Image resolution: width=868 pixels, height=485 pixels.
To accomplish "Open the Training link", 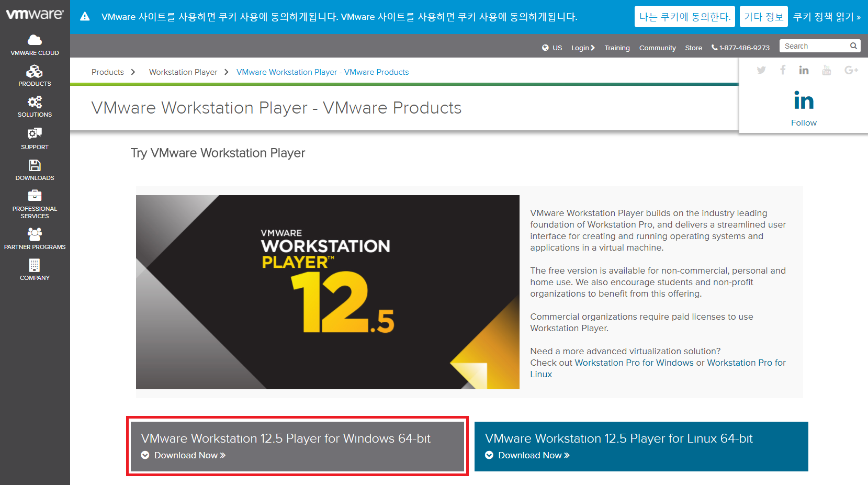I will pyautogui.click(x=617, y=48).
